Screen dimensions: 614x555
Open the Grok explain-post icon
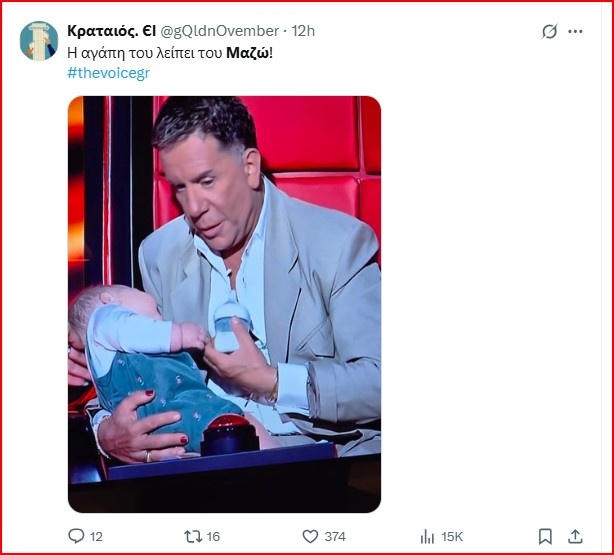[549, 31]
